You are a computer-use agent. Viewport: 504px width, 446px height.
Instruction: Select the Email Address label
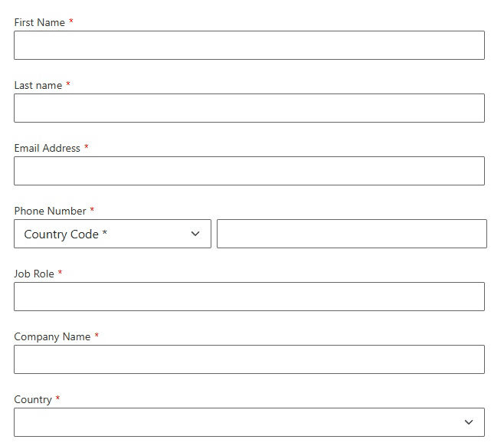(47, 149)
